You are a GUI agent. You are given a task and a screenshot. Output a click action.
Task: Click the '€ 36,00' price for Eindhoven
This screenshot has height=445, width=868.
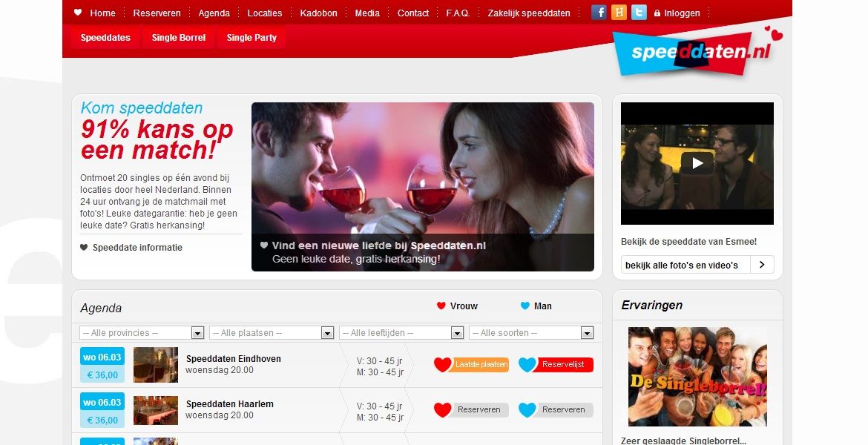(102, 375)
